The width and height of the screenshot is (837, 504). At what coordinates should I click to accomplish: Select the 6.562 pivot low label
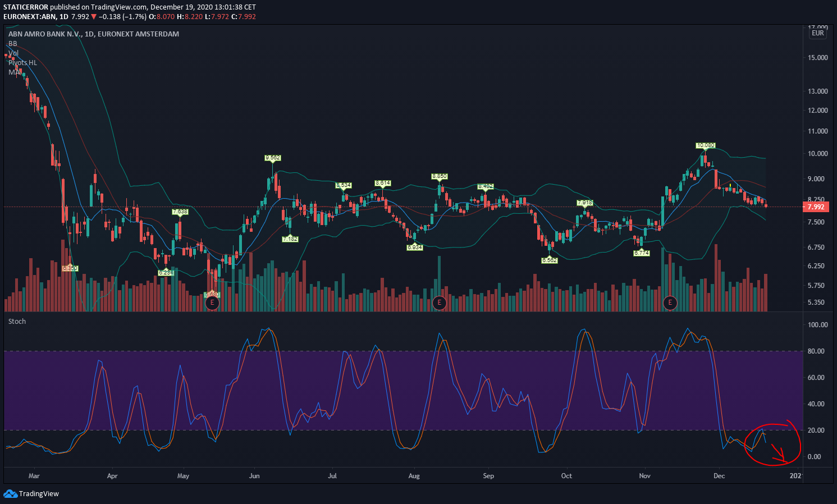coord(549,260)
